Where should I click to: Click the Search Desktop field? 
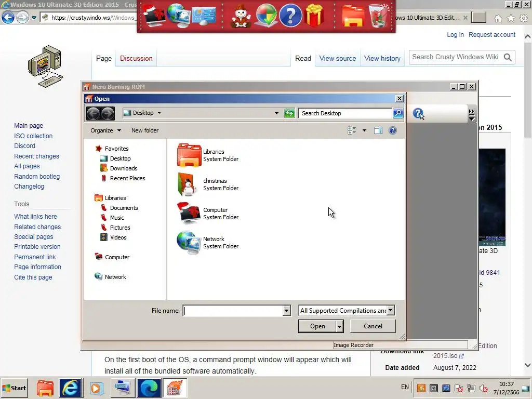[345, 113]
